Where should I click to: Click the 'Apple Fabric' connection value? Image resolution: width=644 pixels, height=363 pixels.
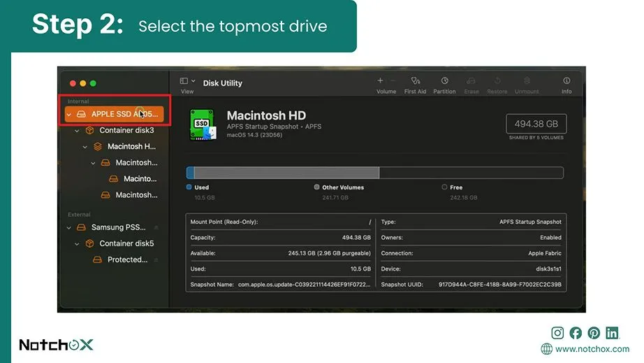click(545, 253)
